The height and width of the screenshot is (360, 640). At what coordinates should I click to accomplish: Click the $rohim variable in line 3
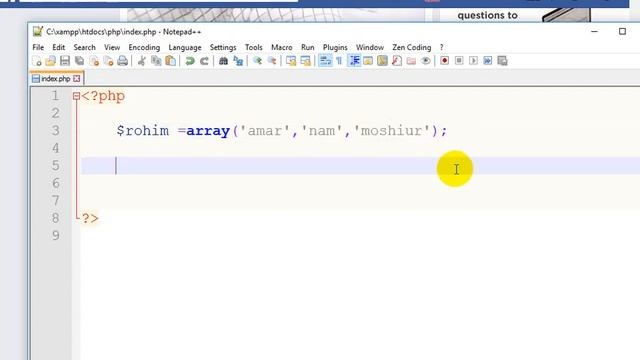(x=142, y=131)
